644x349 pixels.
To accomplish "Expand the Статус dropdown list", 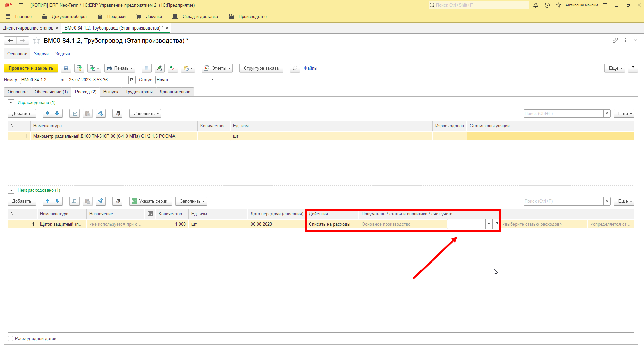I will tap(212, 80).
